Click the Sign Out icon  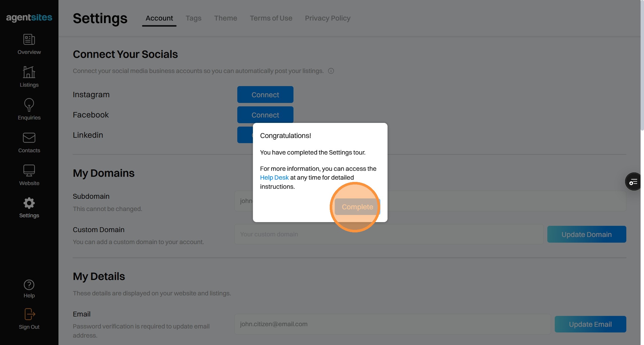pos(29,314)
